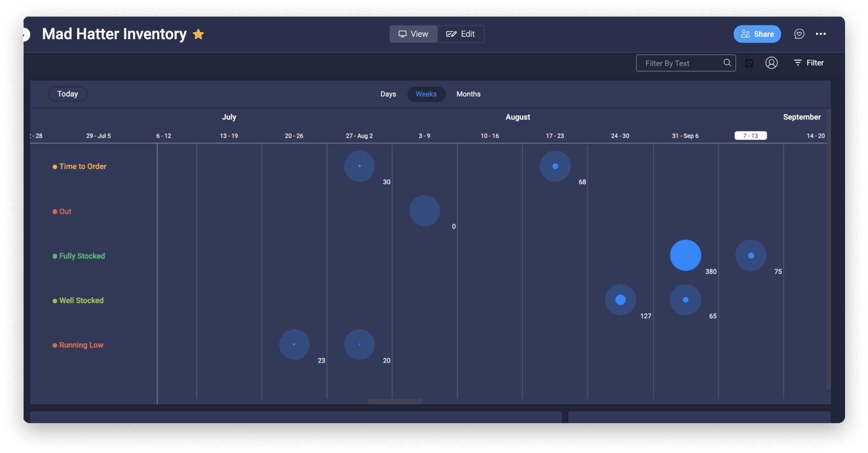
Task: Click the save view floppy disk icon
Action: (749, 63)
